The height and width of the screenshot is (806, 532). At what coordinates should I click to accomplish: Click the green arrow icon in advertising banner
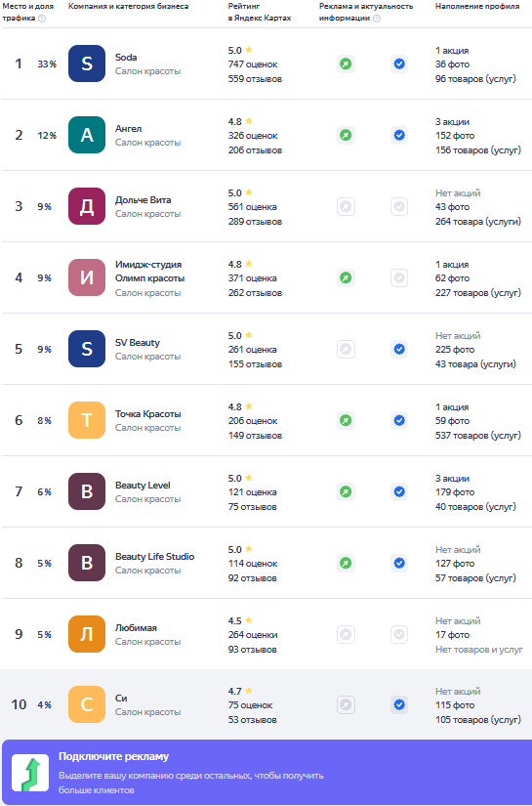(x=30, y=773)
